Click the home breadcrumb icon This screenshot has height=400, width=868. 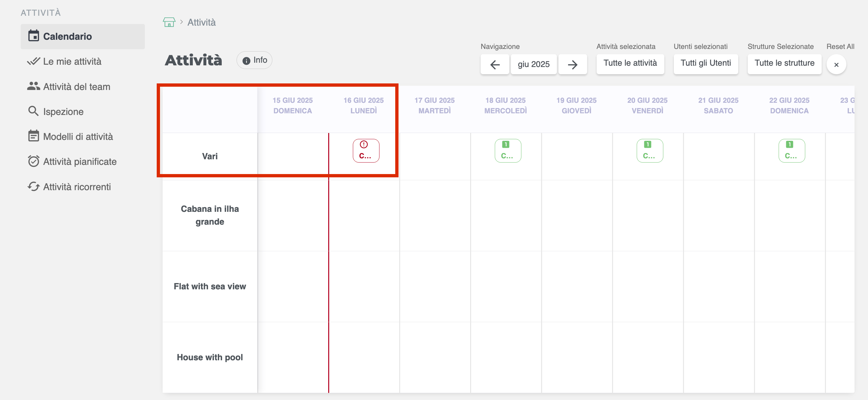(169, 22)
